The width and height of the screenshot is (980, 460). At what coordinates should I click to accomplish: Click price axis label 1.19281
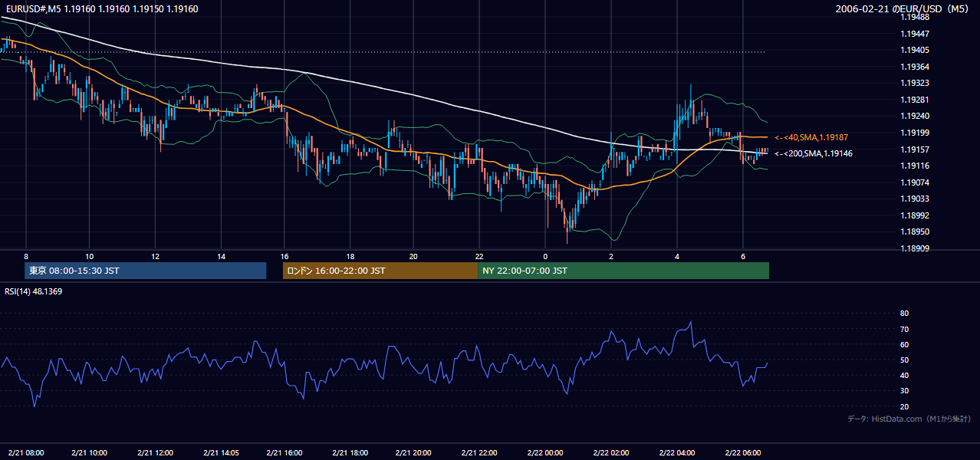pyautogui.click(x=915, y=100)
